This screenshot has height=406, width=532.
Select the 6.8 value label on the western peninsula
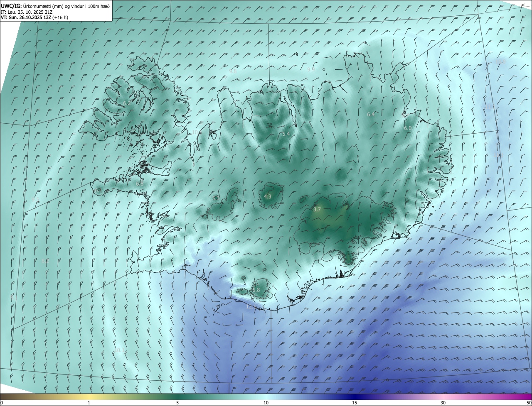[140, 183]
